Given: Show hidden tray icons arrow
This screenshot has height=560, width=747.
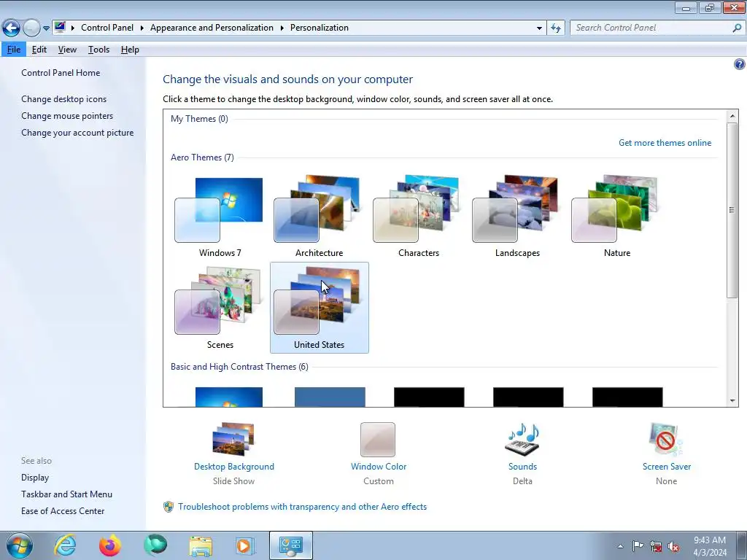Looking at the screenshot, I should pos(620,546).
